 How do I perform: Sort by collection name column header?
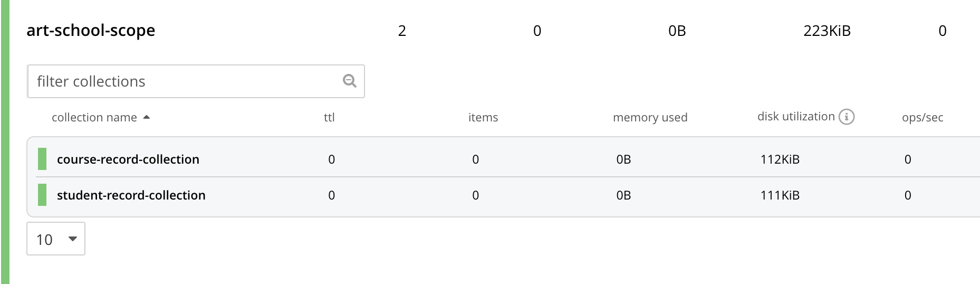pos(94,117)
